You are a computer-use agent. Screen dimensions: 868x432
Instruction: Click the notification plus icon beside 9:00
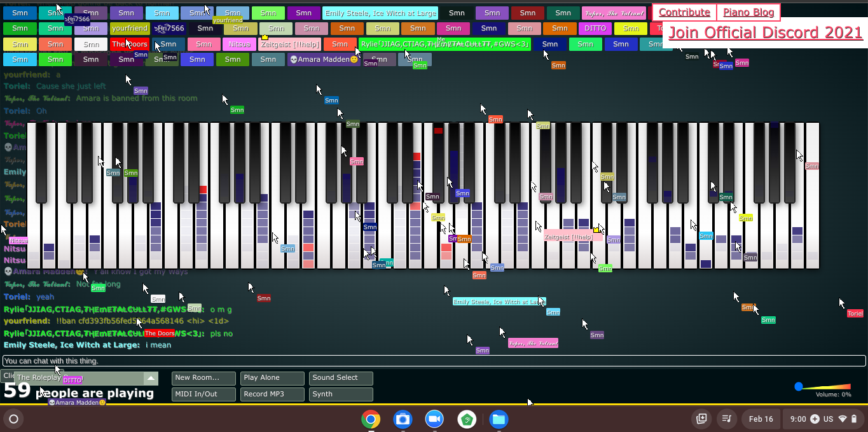815,419
